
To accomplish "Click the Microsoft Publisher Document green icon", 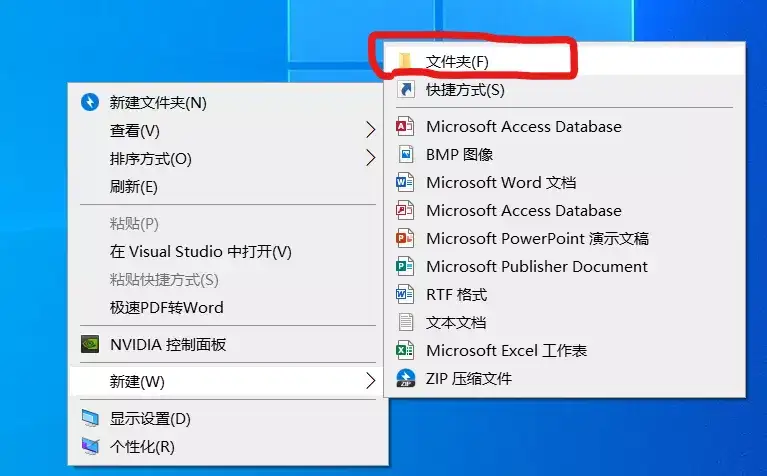I will coord(405,266).
